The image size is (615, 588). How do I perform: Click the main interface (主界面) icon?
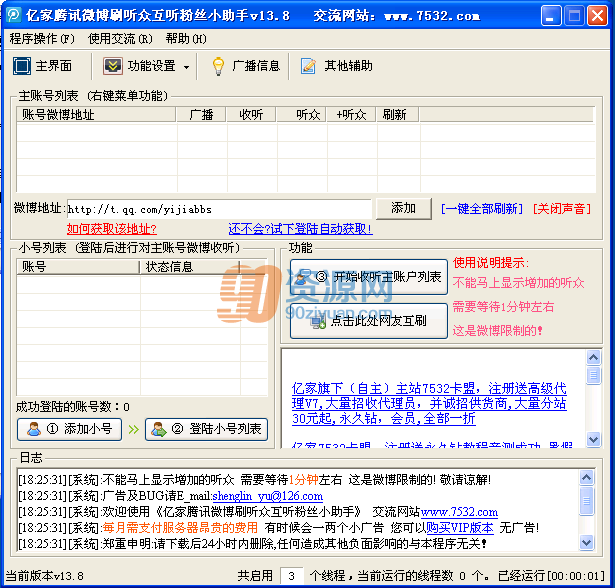pos(22,66)
